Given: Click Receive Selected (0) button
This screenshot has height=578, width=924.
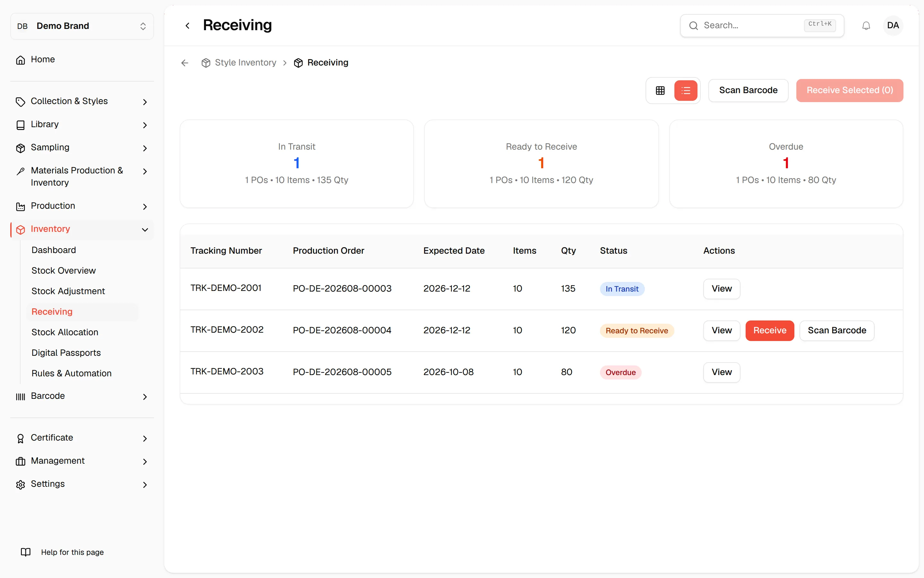Looking at the screenshot, I should [x=850, y=91].
